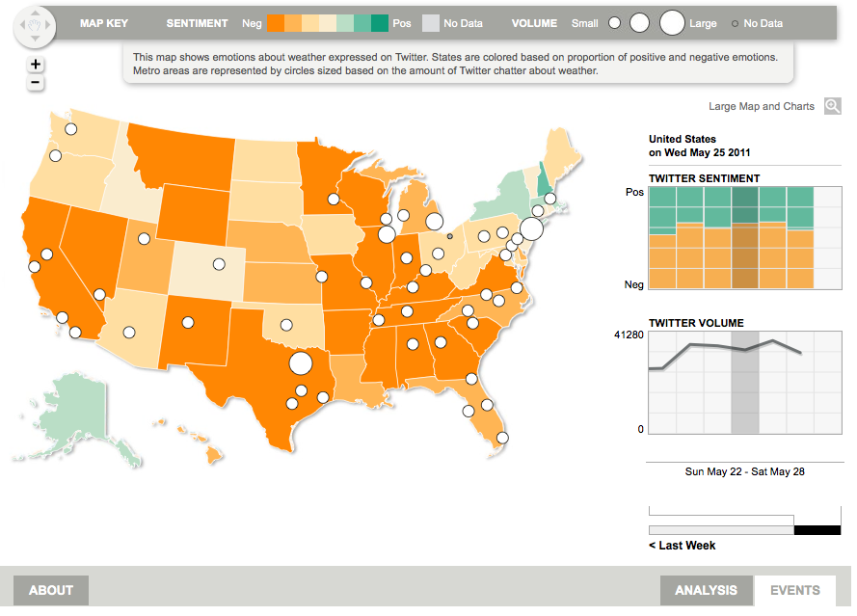Screen dimensions: 857x616
Task: Click the tiny No Data volume dot in key
Action: [x=735, y=23]
